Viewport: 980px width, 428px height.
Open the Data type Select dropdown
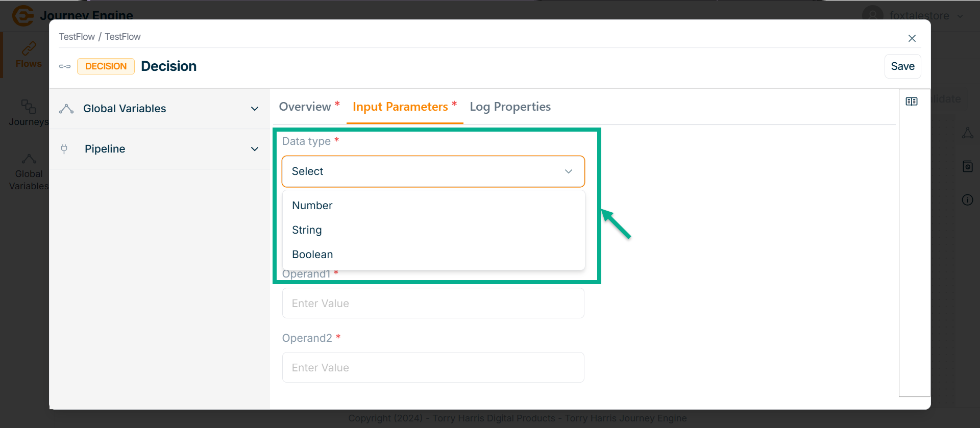pyautogui.click(x=433, y=171)
